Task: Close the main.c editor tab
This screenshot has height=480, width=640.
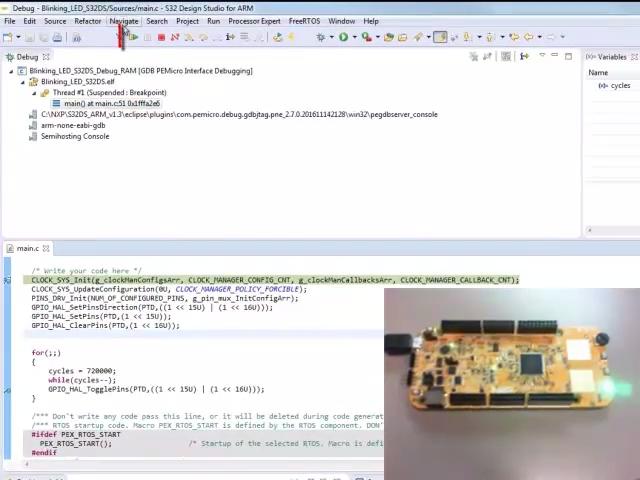Action: point(46,249)
